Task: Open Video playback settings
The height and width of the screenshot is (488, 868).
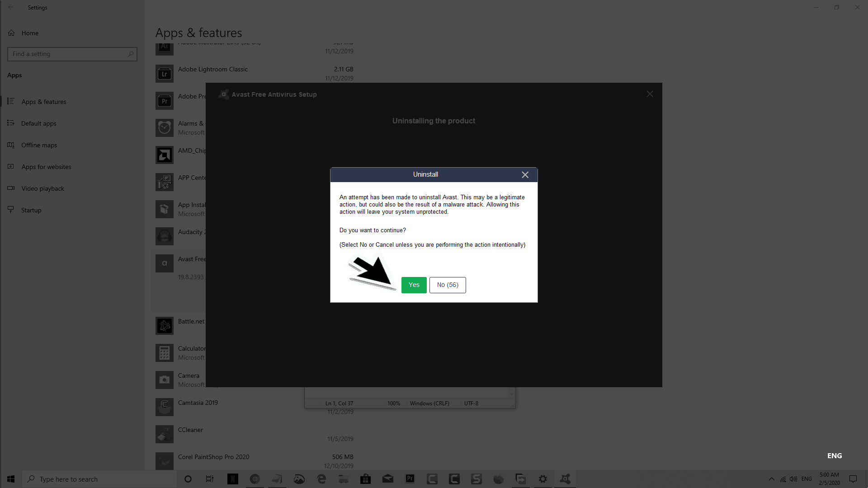Action: [x=42, y=188]
